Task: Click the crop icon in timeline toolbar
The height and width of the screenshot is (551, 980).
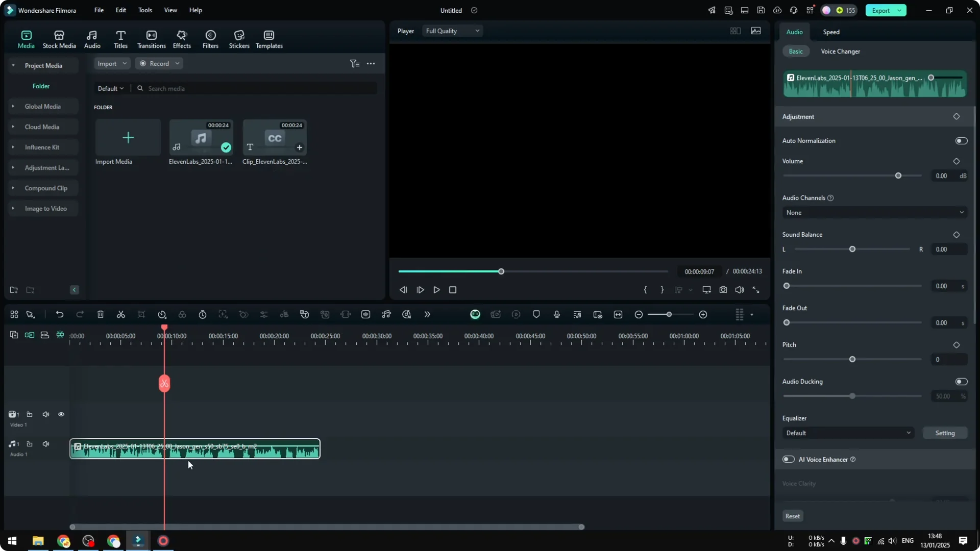Action: coord(141,315)
